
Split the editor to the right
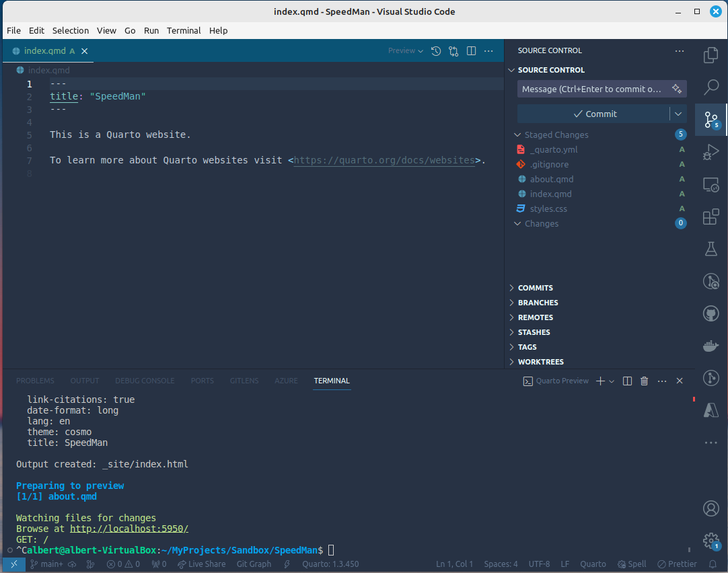pyautogui.click(x=471, y=51)
